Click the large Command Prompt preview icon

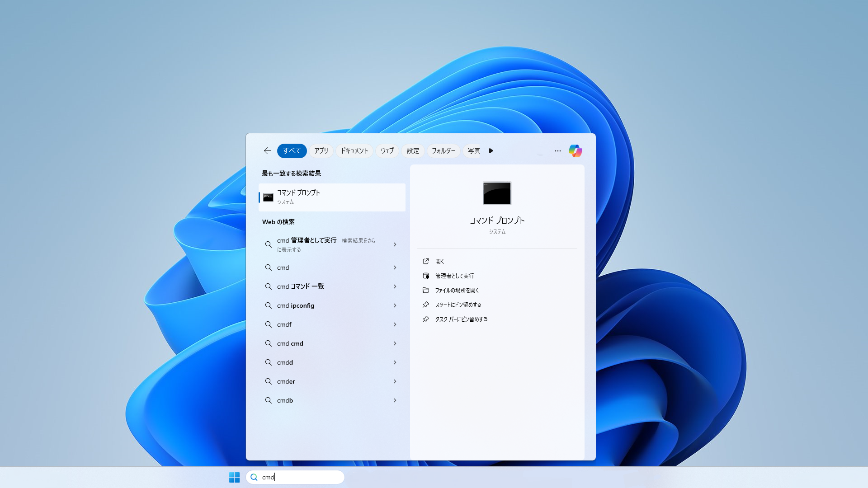point(497,193)
